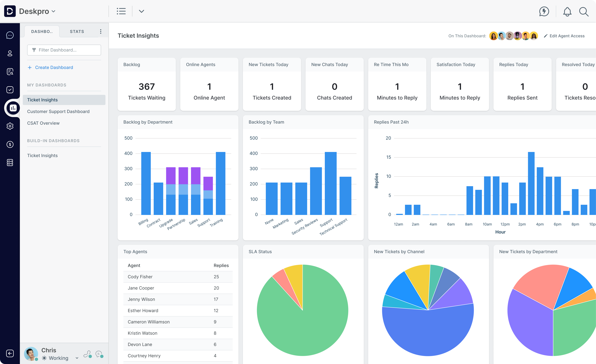Open the admin settings gear icon

tap(10, 126)
